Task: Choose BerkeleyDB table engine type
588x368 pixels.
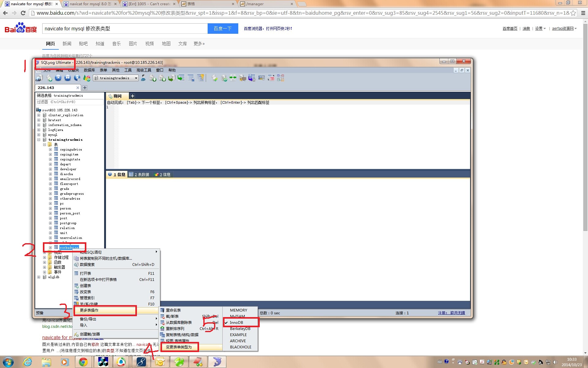Action: tap(241, 328)
